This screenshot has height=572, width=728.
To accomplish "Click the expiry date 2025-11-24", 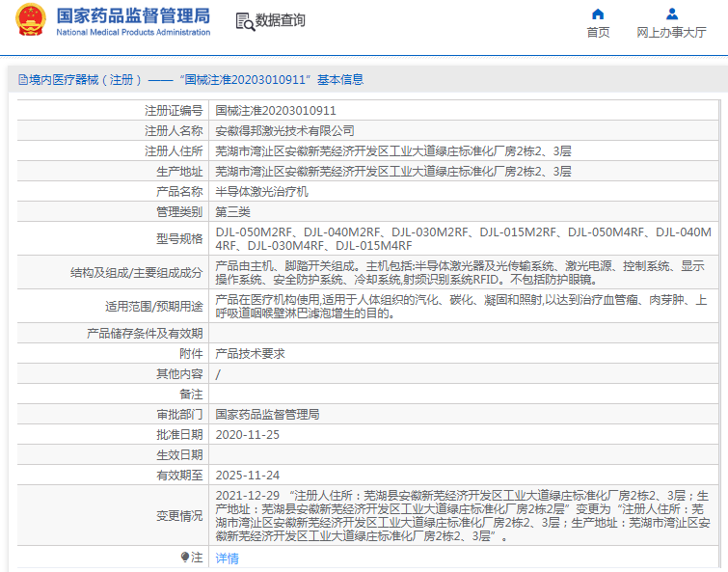I will click(x=247, y=476).
